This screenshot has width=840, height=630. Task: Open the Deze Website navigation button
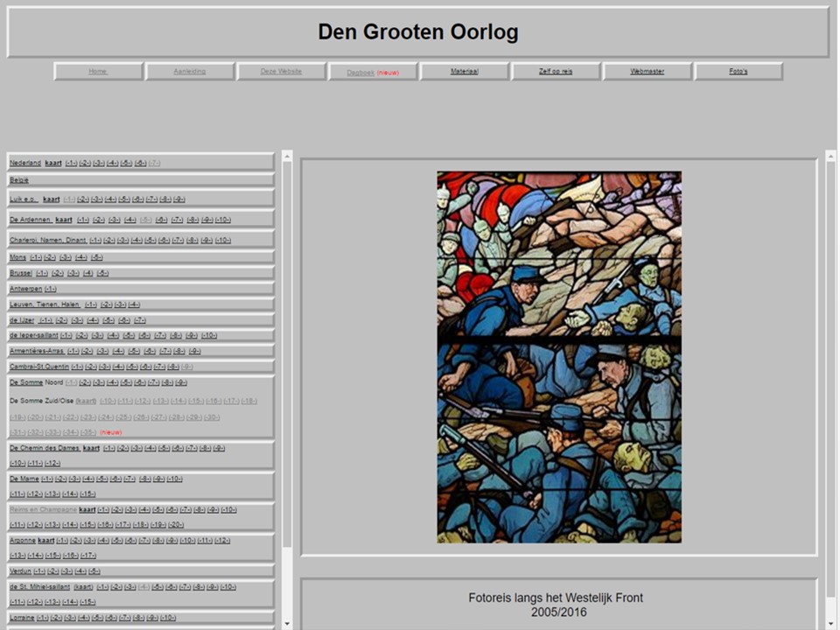click(281, 71)
